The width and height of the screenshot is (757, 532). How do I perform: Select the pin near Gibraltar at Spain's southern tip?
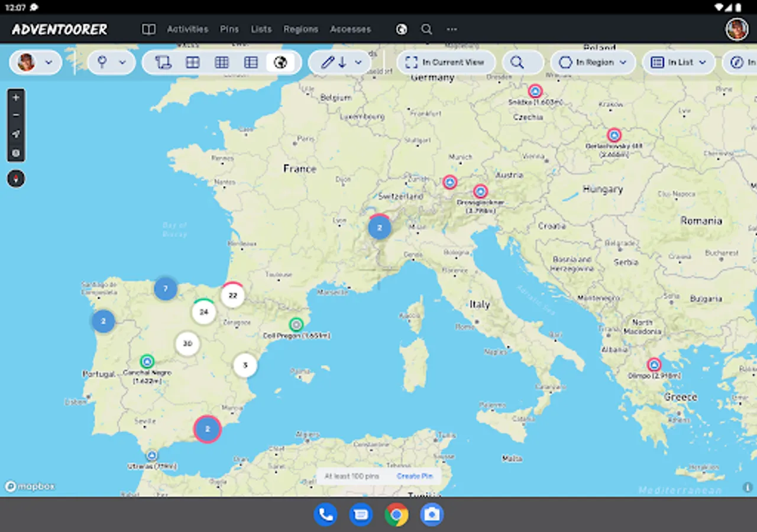point(152,455)
